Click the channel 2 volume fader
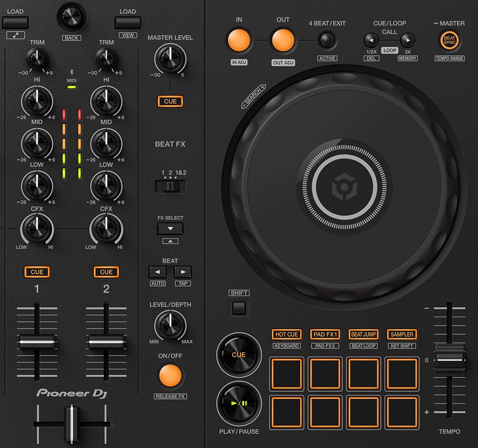Viewport: 478px width, 448px height. tap(107, 342)
